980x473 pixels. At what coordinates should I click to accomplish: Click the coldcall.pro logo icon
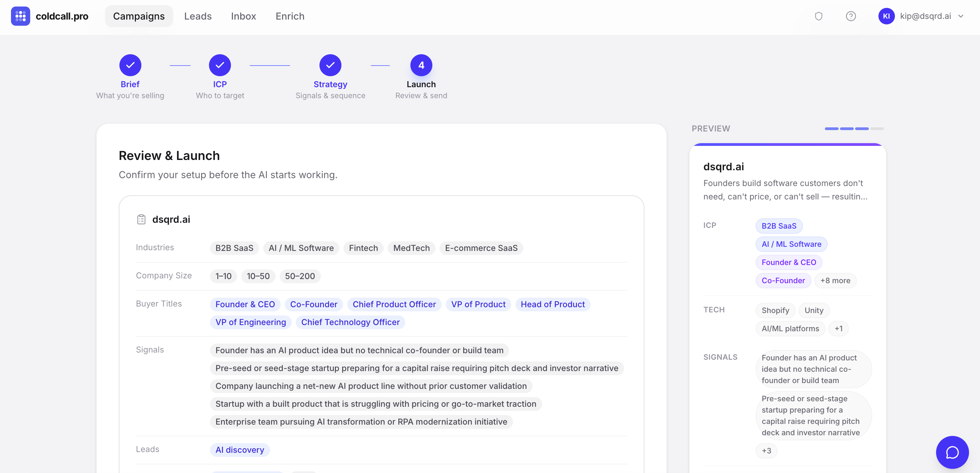(x=21, y=16)
